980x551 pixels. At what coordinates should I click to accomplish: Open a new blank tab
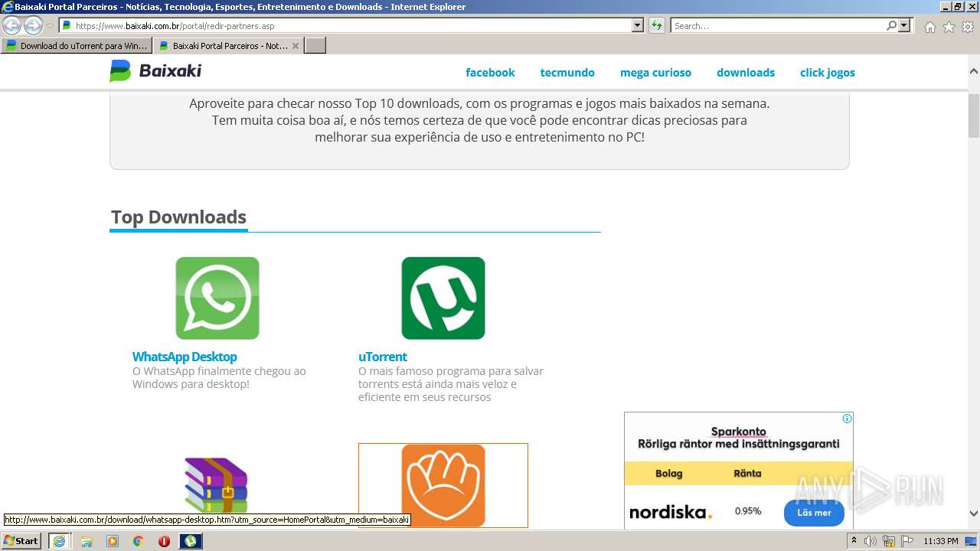(x=315, y=46)
